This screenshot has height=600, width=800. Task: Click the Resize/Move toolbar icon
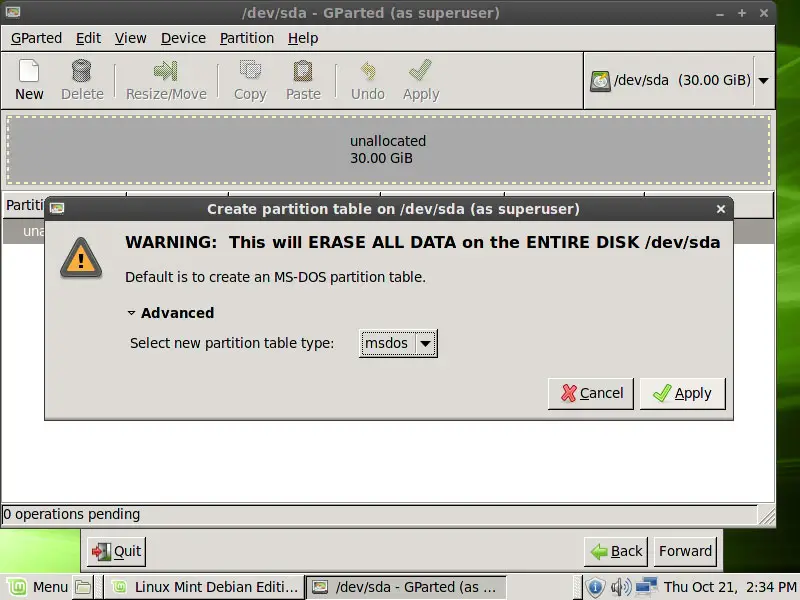point(166,71)
